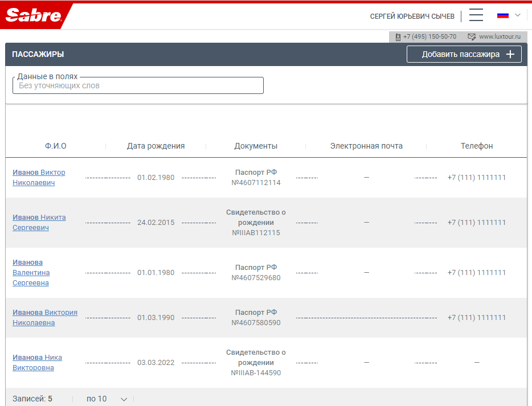Focus the Данные в полях search field
Screen dimensions: 532x406
(x=138, y=86)
